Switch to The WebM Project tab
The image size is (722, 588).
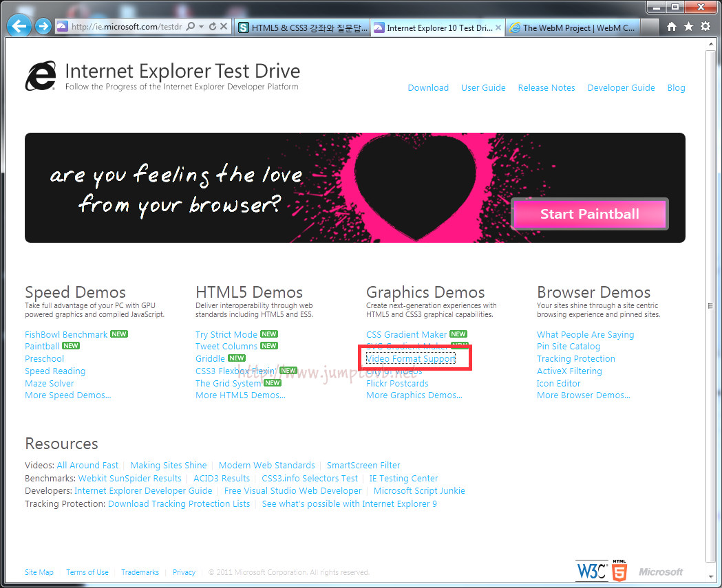[x=573, y=28]
